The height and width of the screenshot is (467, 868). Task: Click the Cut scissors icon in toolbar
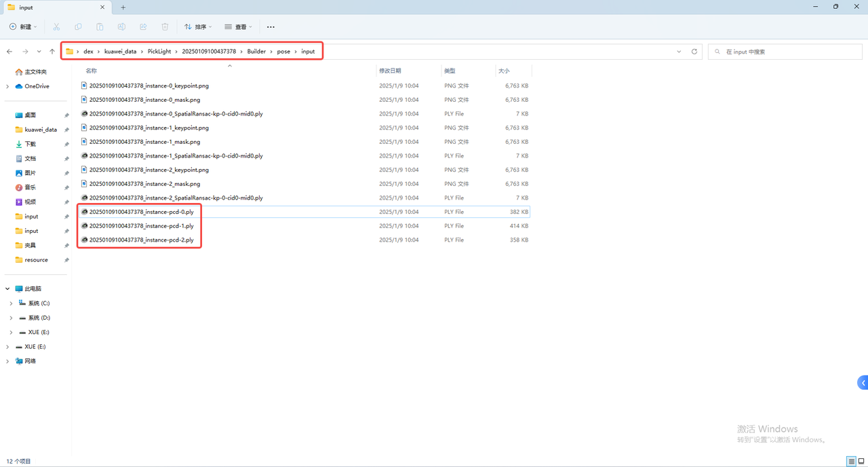(x=56, y=26)
